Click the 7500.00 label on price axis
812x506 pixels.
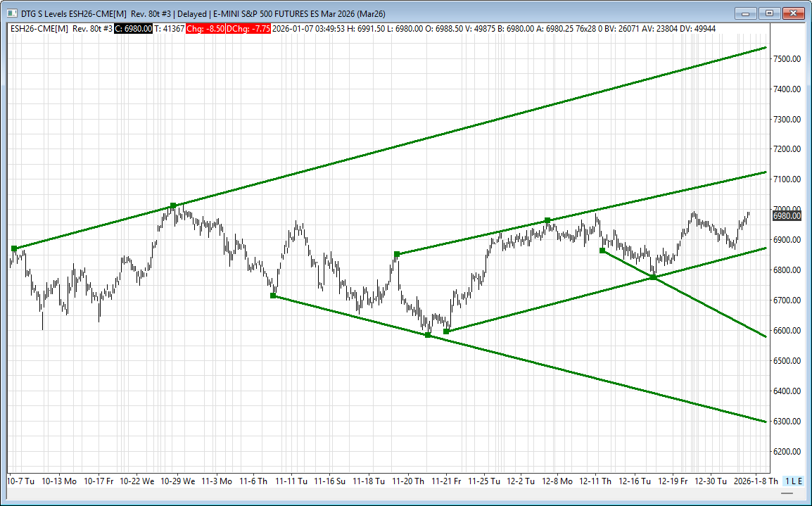click(787, 59)
